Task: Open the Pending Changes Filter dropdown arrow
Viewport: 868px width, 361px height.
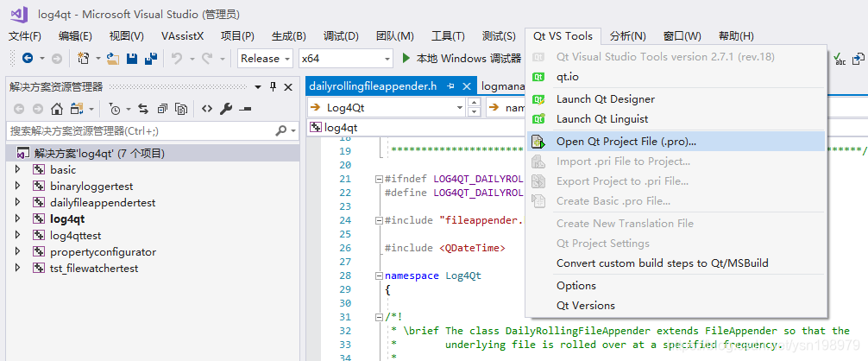Action: click(x=129, y=109)
